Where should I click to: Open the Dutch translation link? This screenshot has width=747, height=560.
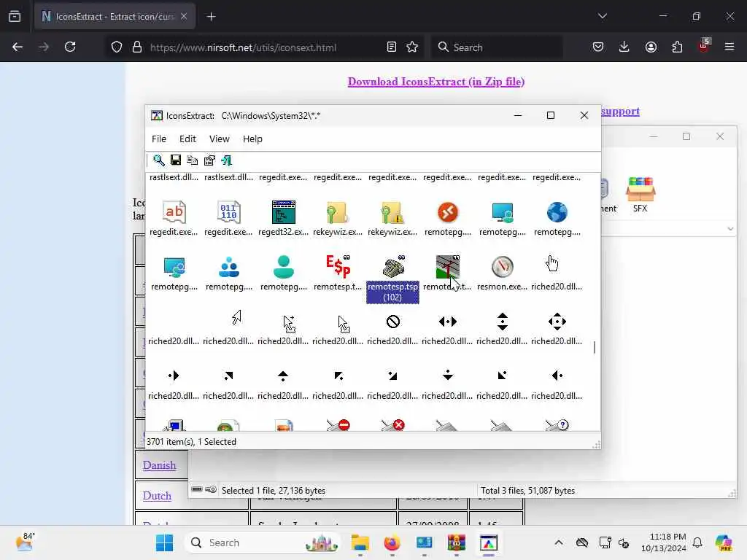[x=157, y=496]
